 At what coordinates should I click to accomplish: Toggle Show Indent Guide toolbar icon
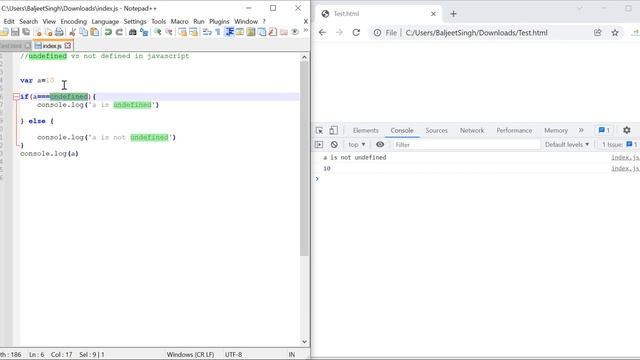click(229, 32)
